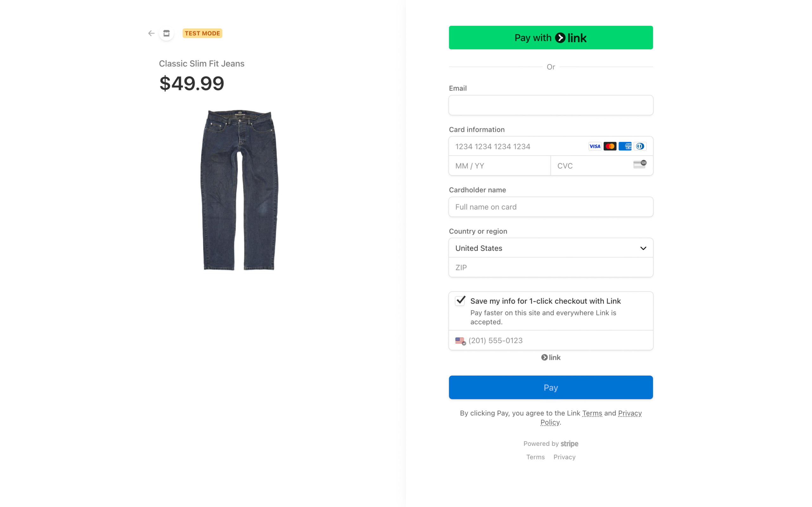Click the CVC card hint icon

pyautogui.click(x=639, y=164)
